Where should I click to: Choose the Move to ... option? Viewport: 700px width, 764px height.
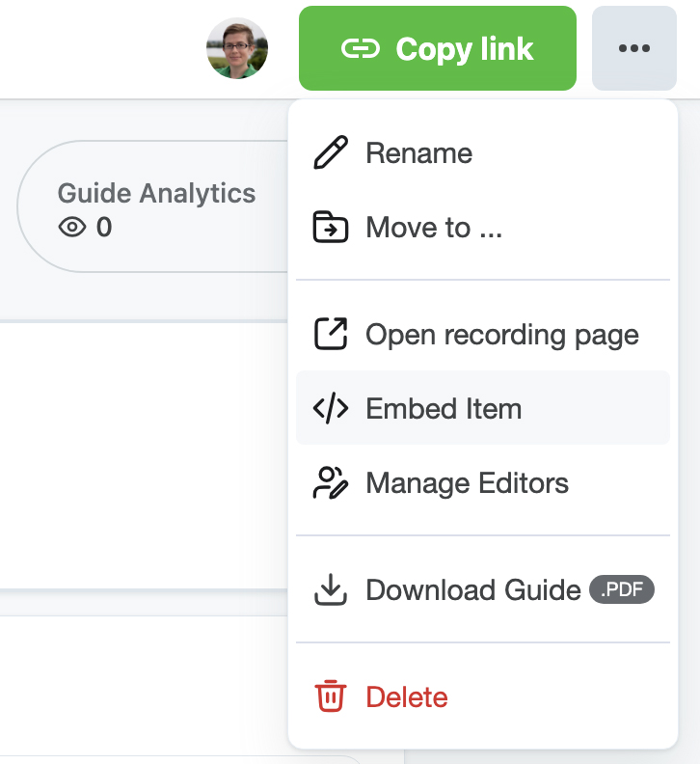[x=433, y=228]
